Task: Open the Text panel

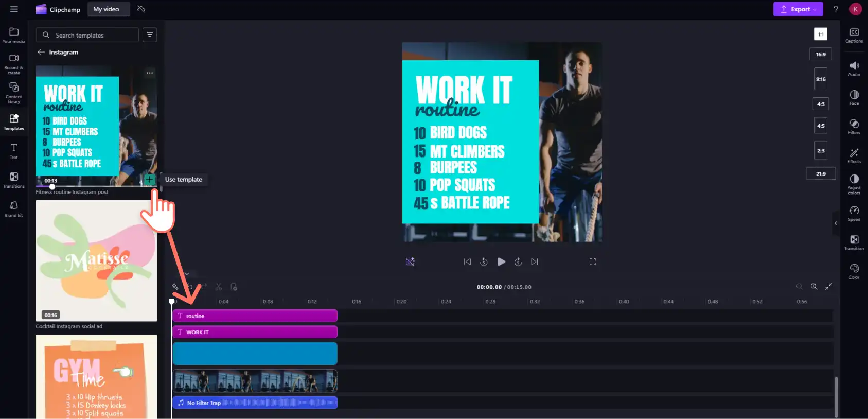Action: coord(14,151)
